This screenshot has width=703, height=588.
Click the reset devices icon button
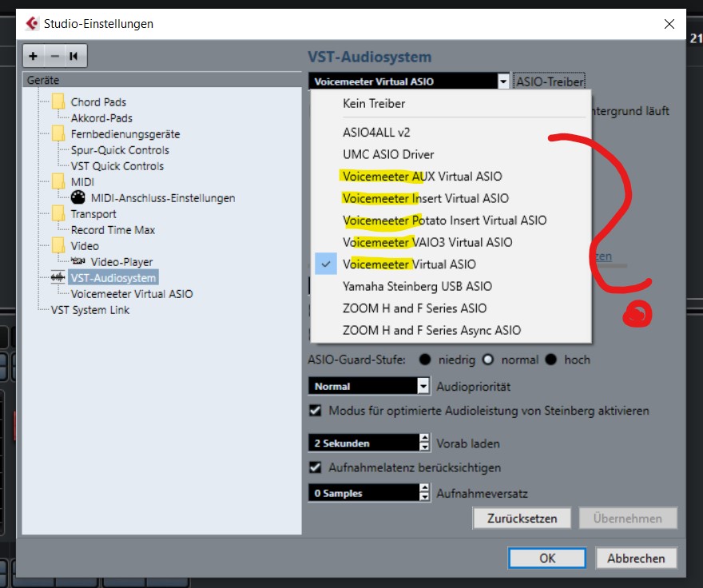pos(74,56)
